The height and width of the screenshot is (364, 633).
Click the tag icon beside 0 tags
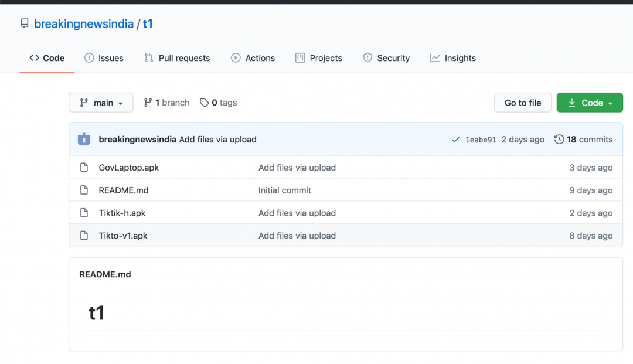click(x=204, y=103)
